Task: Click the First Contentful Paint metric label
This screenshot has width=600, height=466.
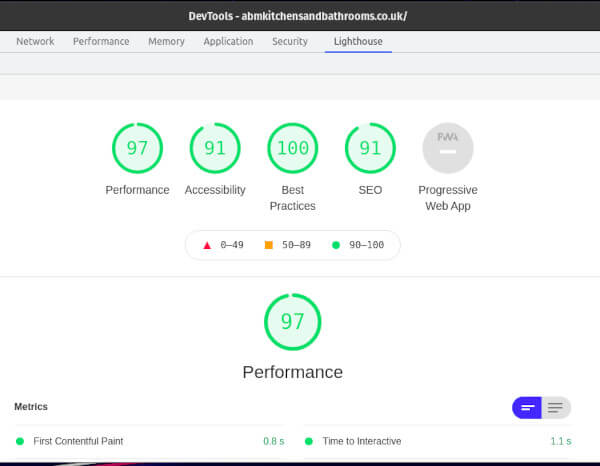Action: 78,441
